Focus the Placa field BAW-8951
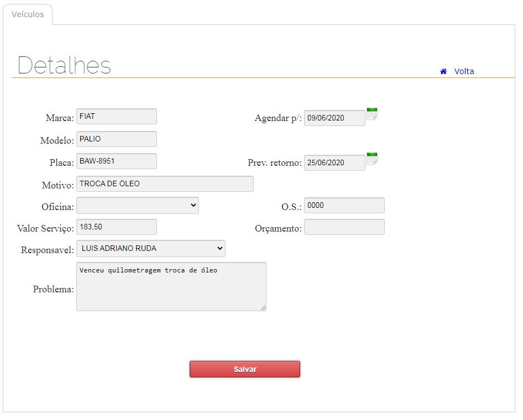 tap(116, 161)
